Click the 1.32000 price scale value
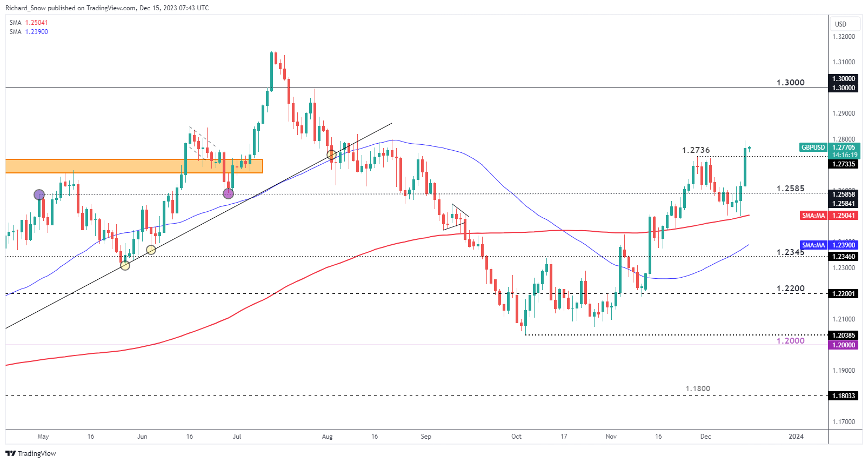Screen dimensions: 868x463 [844, 37]
